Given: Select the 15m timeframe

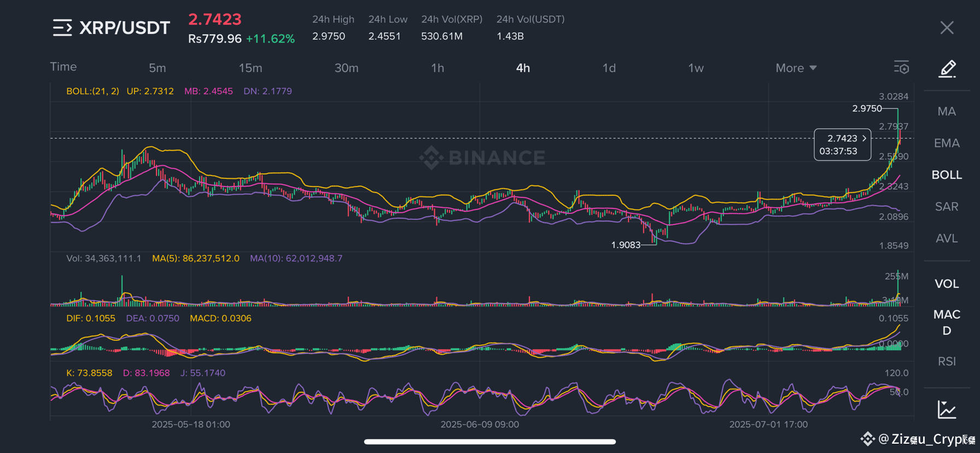Looking at the screenshot, I should (x=250, y=68).
